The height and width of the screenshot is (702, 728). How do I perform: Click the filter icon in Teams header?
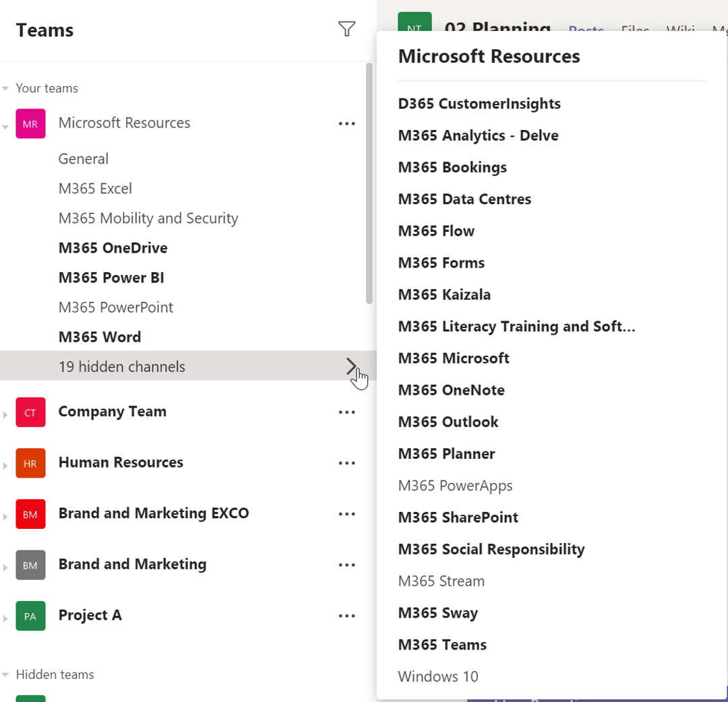point(346,29)
